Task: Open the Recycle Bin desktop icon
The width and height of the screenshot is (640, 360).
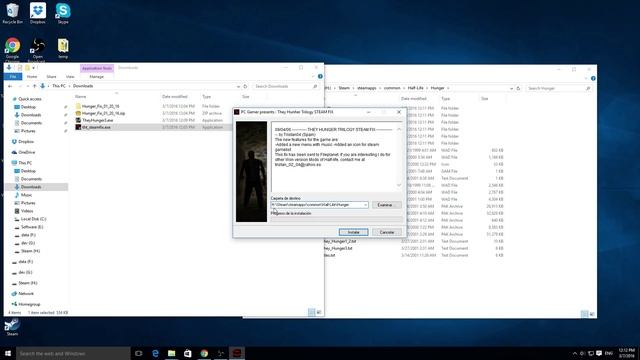Action: click(12, 13)
